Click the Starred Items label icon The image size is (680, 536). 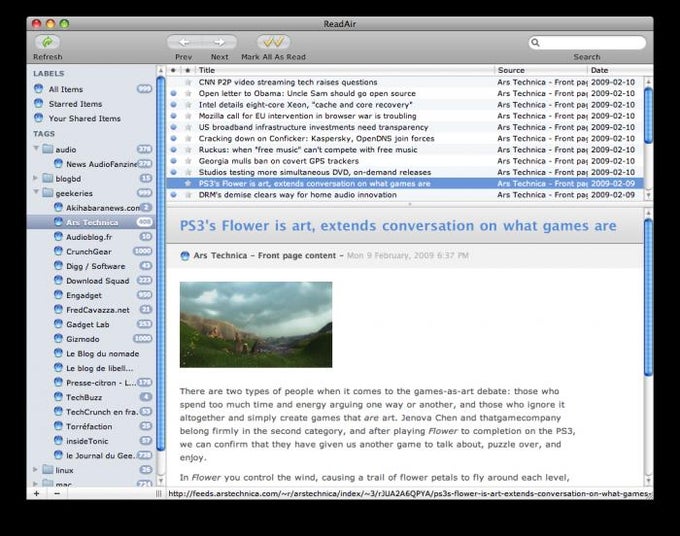[39, 104]
